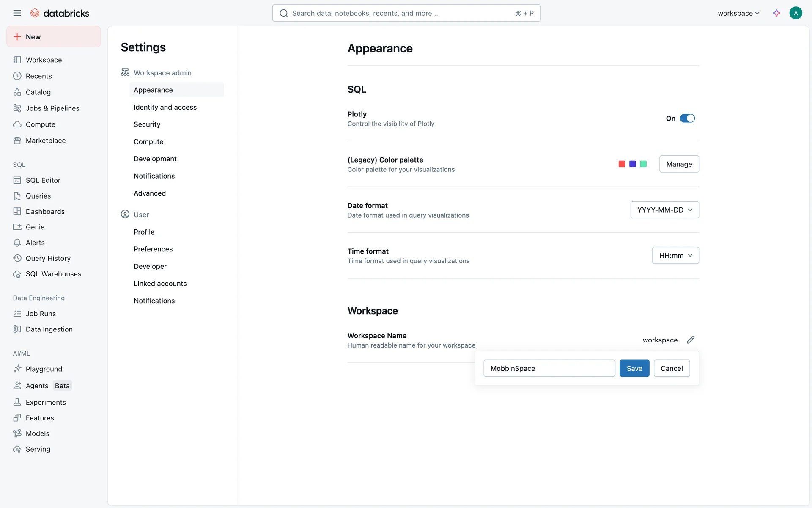Toggle the Plotly visibility switch off
This screenshot has height=508, width=812.
click(x=687, y=119)
